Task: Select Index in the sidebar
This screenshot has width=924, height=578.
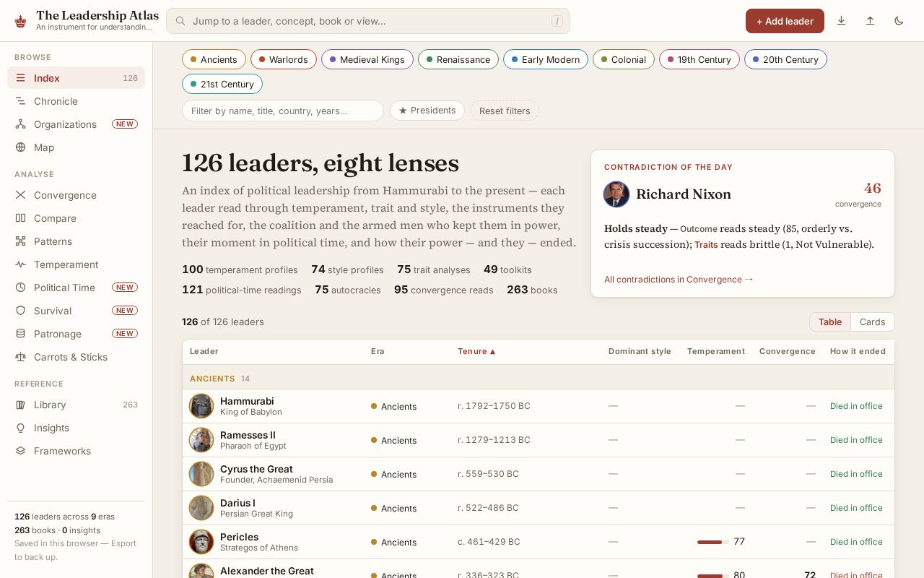Action: pos(76,78)
